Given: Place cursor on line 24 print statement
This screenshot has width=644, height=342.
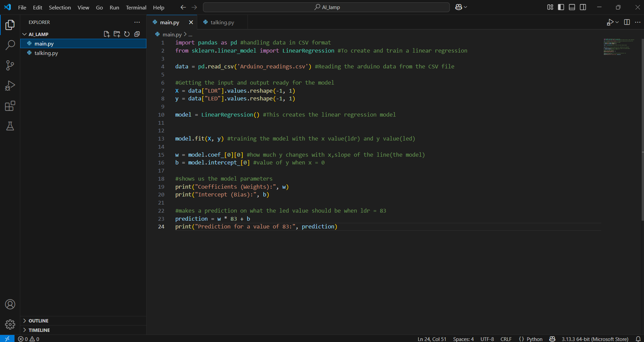Looking at the screenshot, I should point(256,226).
